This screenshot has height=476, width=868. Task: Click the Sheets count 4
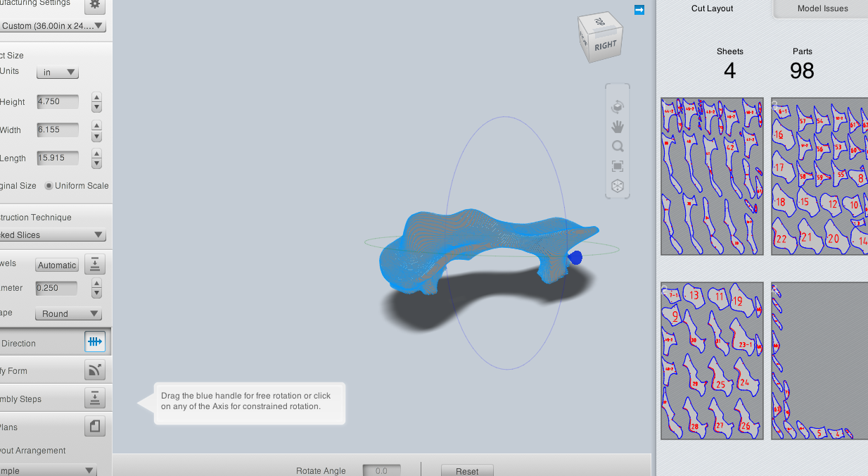click(x=729, y=70)
